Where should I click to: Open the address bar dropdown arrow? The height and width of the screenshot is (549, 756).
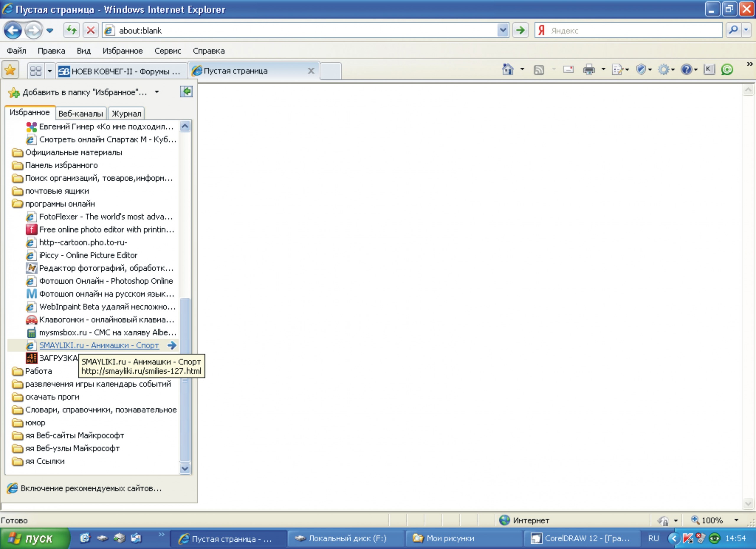pos(503,31)
